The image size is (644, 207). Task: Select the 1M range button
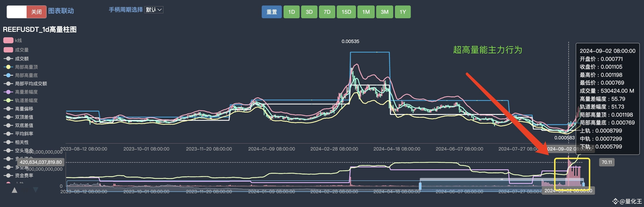pos(366,12)
